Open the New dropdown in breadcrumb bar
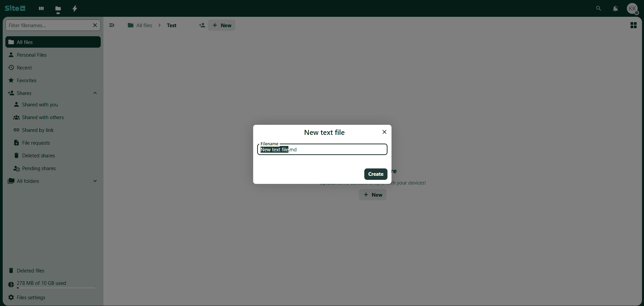The image size is (644, 306). 222,25
